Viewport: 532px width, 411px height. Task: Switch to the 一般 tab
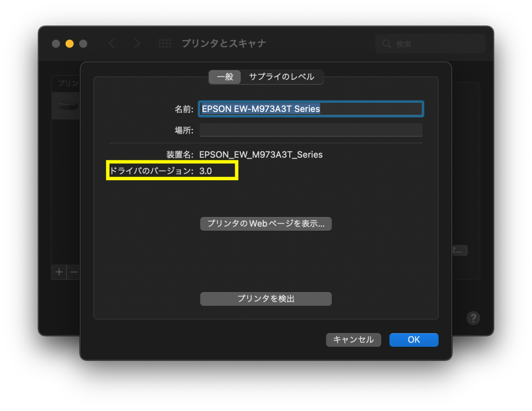225,77
